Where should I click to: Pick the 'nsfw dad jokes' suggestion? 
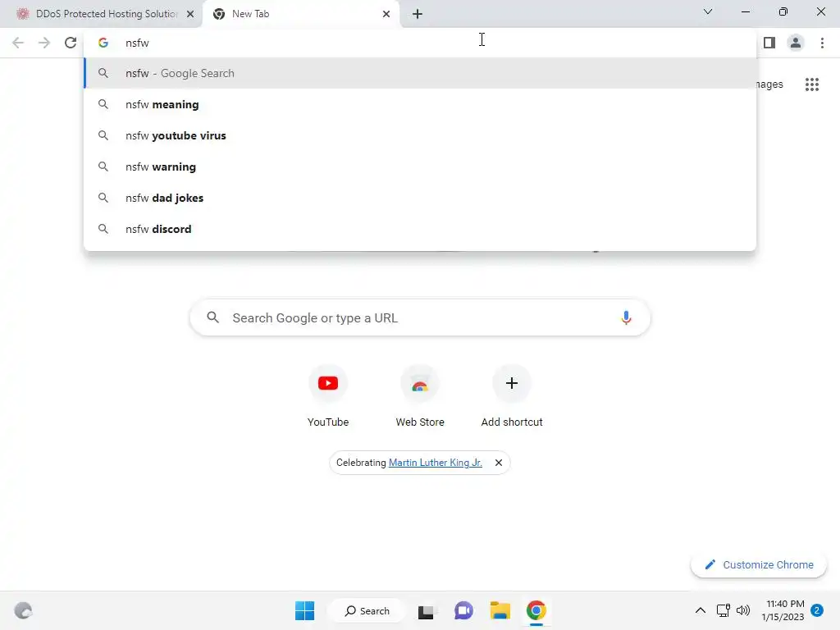(420, 198)
